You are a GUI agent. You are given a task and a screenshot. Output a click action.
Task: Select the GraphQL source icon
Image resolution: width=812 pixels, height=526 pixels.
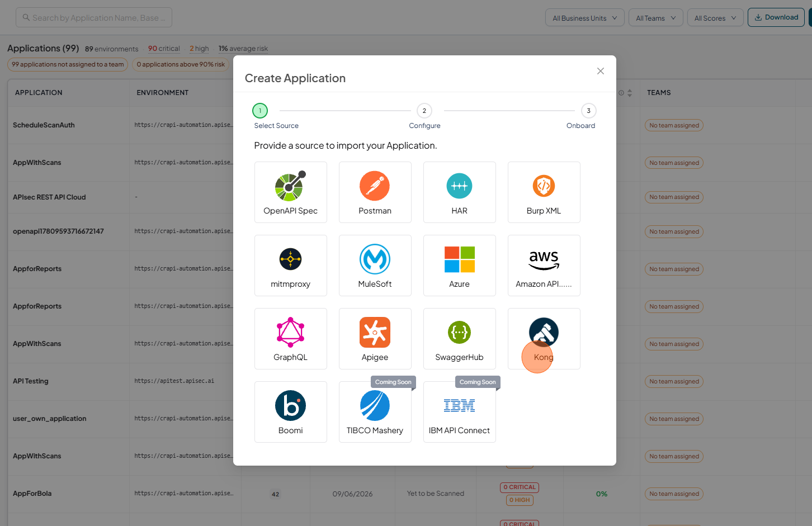290,333
